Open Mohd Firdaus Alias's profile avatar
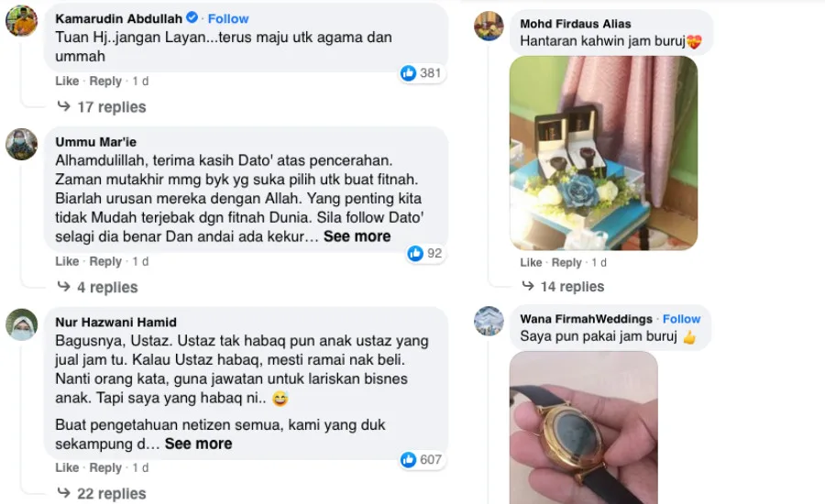Screen dimensions: 825x504 tap(489, 26)
